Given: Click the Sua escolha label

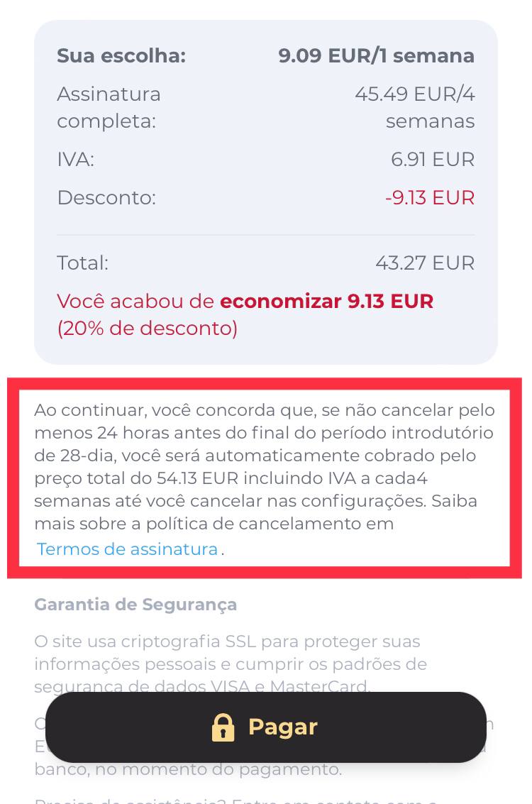Looking at the screenshot, I should point(121,55).
